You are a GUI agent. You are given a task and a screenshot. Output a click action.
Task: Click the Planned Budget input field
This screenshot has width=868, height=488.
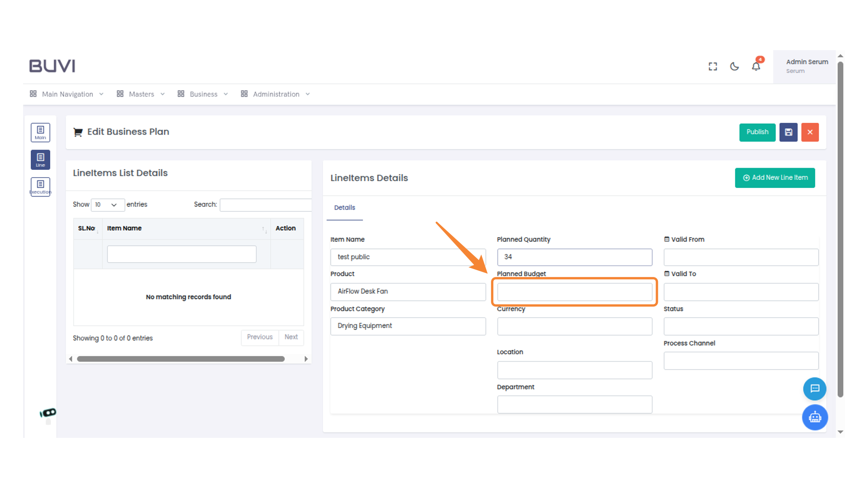click(575, 292)
